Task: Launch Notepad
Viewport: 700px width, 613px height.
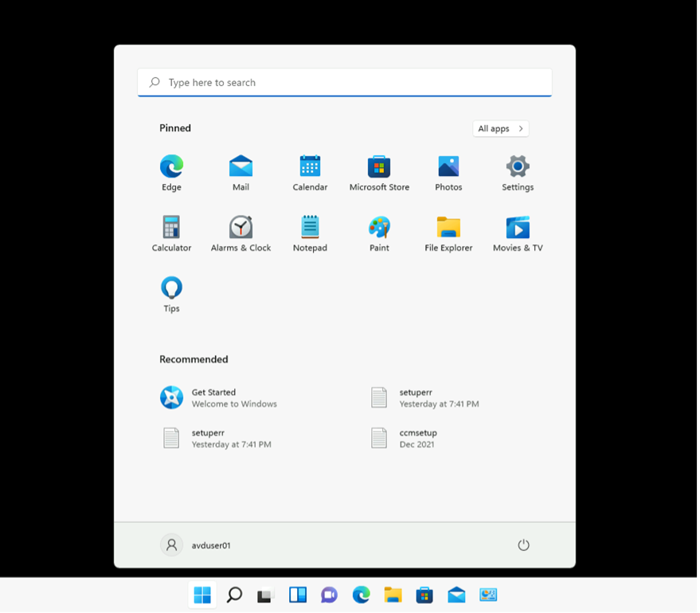Action: (310, 234)
